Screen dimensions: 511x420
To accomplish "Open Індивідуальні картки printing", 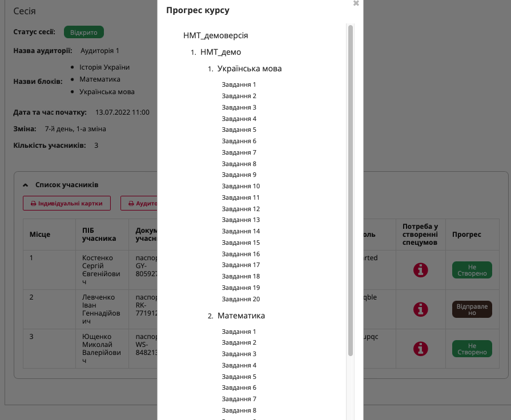I will click(67, 203).
